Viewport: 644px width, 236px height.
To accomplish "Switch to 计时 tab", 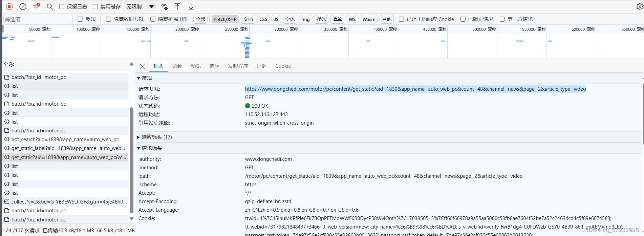I will pyautogui.click(x=262, y=66).
